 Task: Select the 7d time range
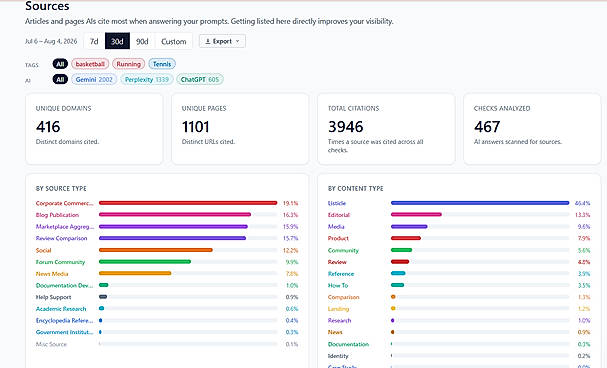(94, 41)
